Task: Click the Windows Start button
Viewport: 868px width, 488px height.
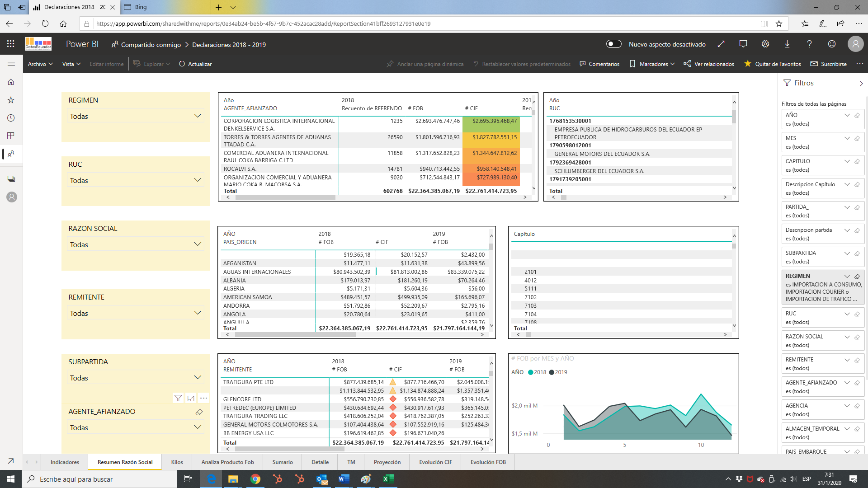Action: pyautogui.click(x=11, y=479)
